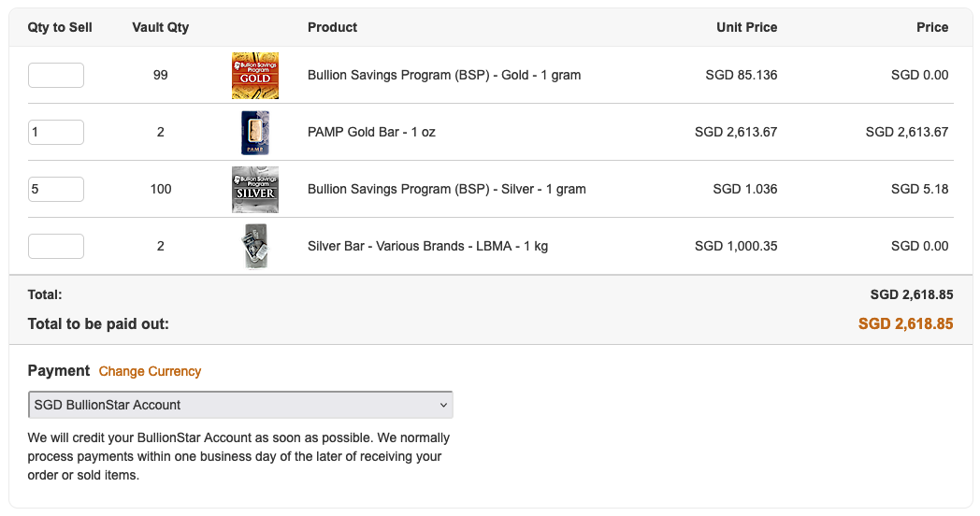Click the orange total payout amount
Screen dimensions: 980x516
coord(905,323)
